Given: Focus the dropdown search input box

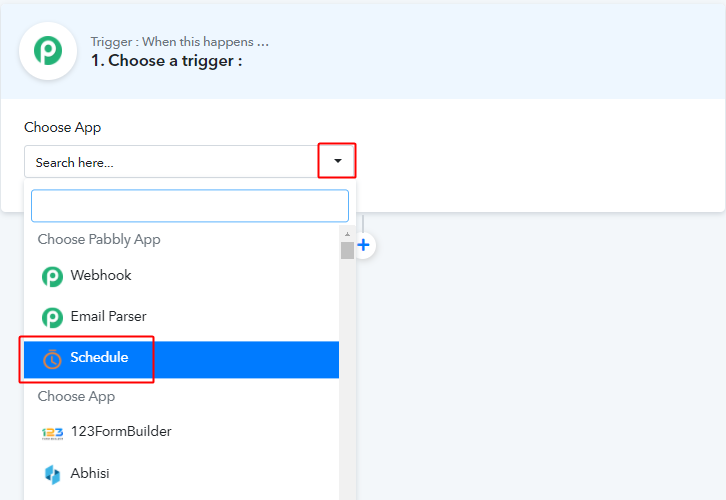Looking at the screenshot, I should (190, 206).
